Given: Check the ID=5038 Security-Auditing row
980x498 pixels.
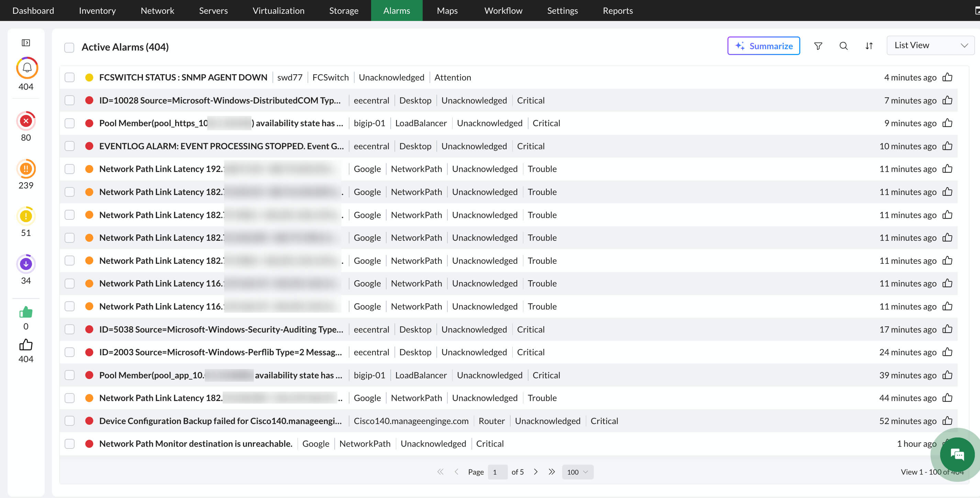Looking at the screenshot, I should [70, 329].
